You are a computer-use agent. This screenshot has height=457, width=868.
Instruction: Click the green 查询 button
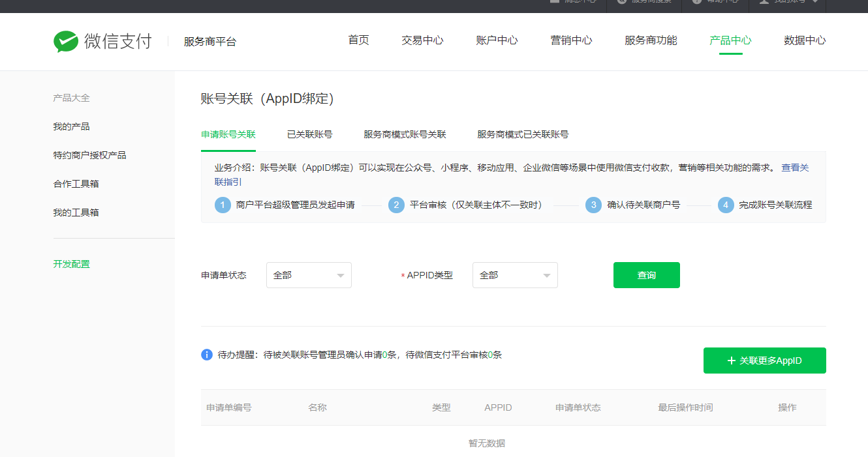647,275
